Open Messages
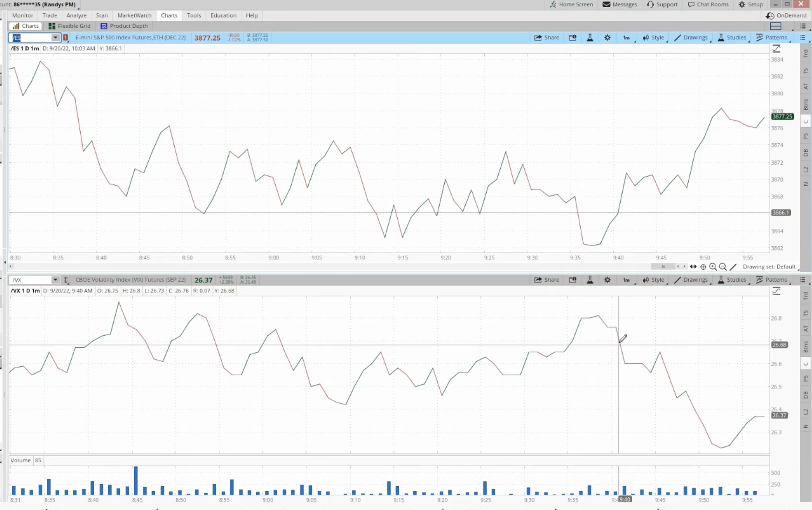812x510 pixels. (619, 4)
